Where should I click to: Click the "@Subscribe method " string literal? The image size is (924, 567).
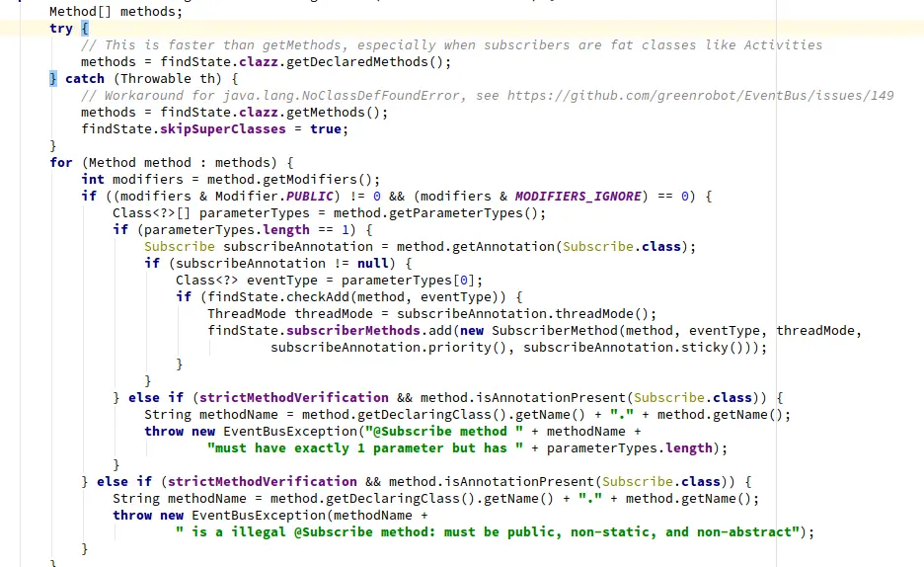click(x=443, y=432)
